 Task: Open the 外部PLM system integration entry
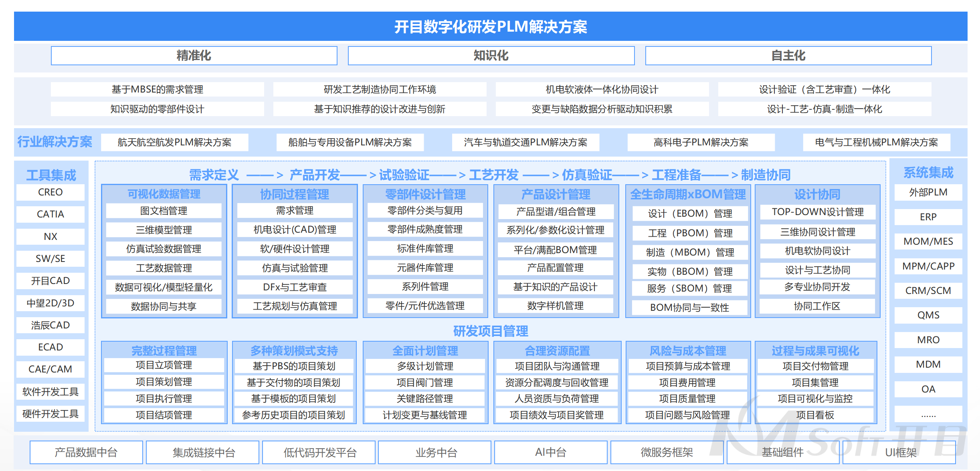click(x=928, y=192)
